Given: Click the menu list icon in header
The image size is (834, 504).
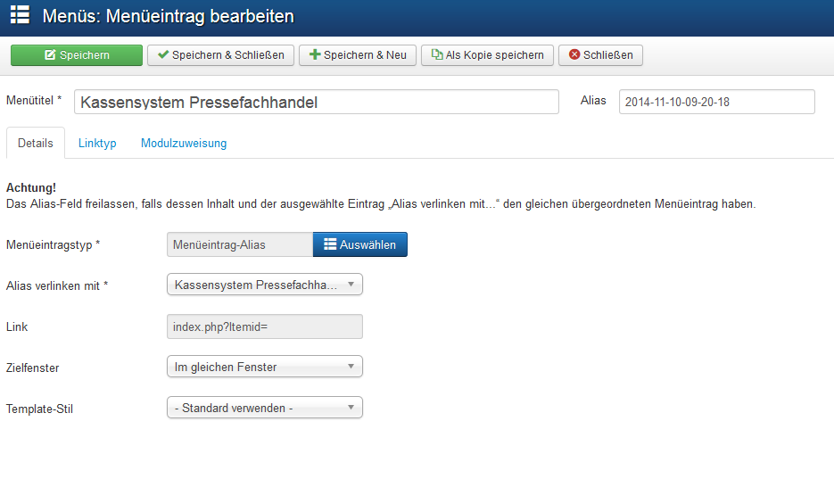Looking at the screenshot, I should tap(21, 14).
